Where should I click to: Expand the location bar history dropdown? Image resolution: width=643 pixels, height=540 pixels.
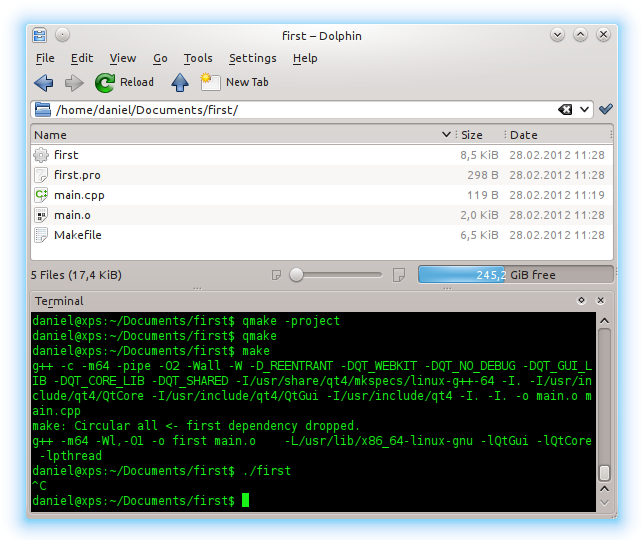tap(584, 109)
